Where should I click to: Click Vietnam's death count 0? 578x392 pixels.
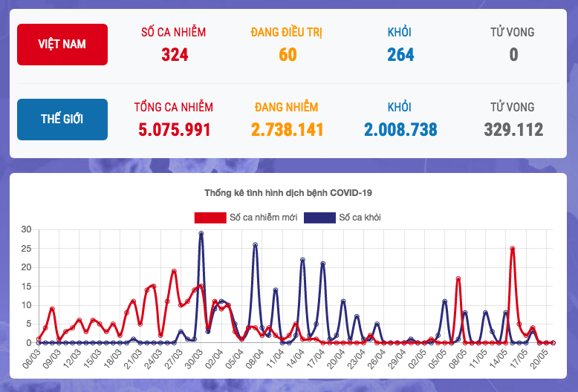pos(513,55)
